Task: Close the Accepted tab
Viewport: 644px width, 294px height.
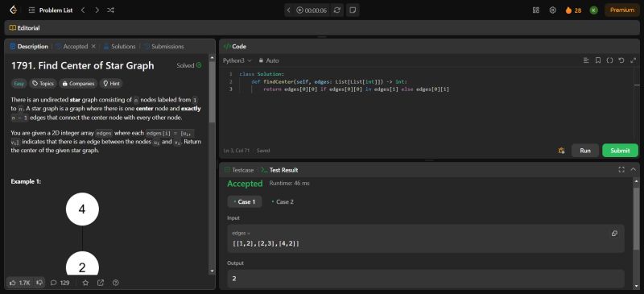Action: (93, 47)
